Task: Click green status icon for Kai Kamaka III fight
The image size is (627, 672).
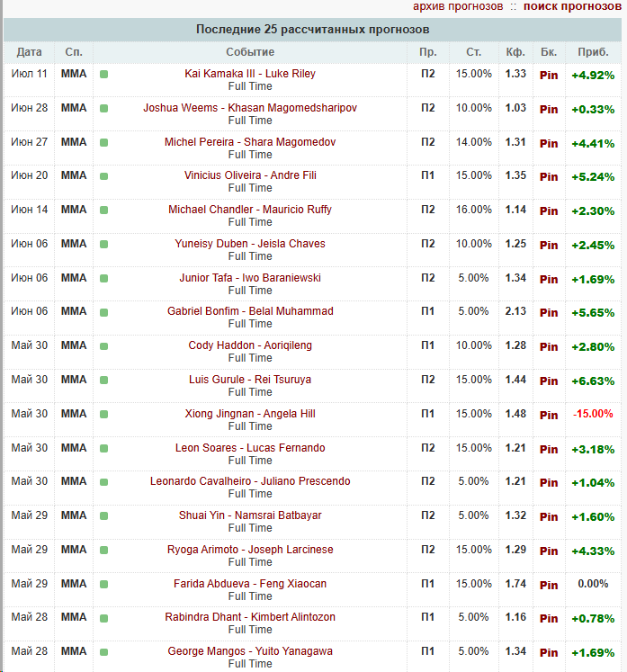Action: [103, 75]
